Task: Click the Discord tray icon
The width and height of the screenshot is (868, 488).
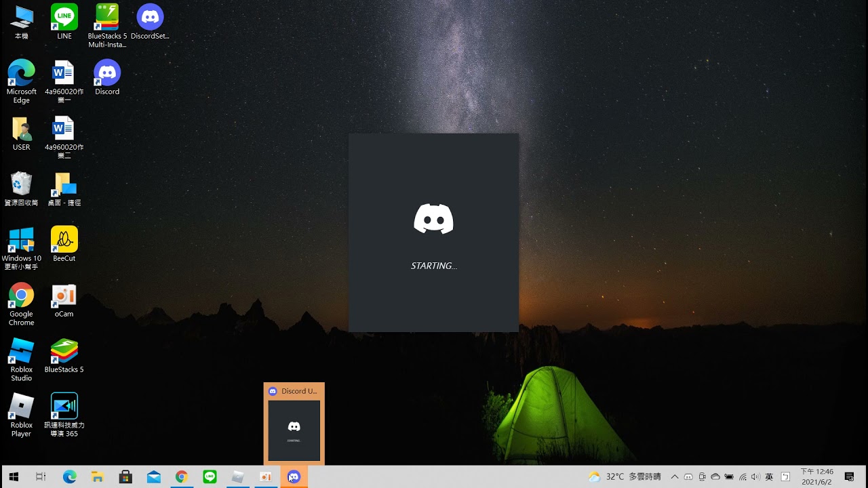Action: click(x=688, y=477)
